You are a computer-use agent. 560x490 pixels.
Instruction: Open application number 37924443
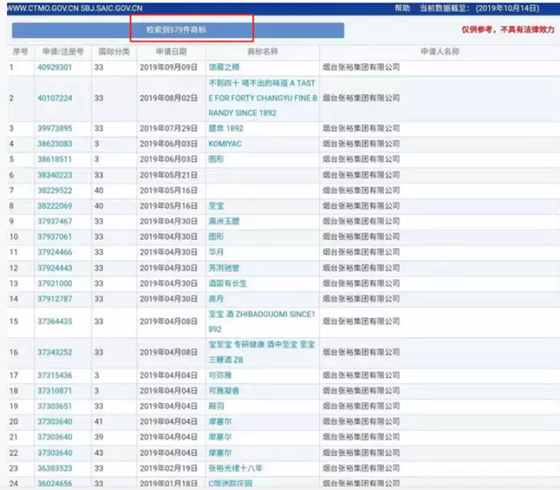tap(55, 268)
